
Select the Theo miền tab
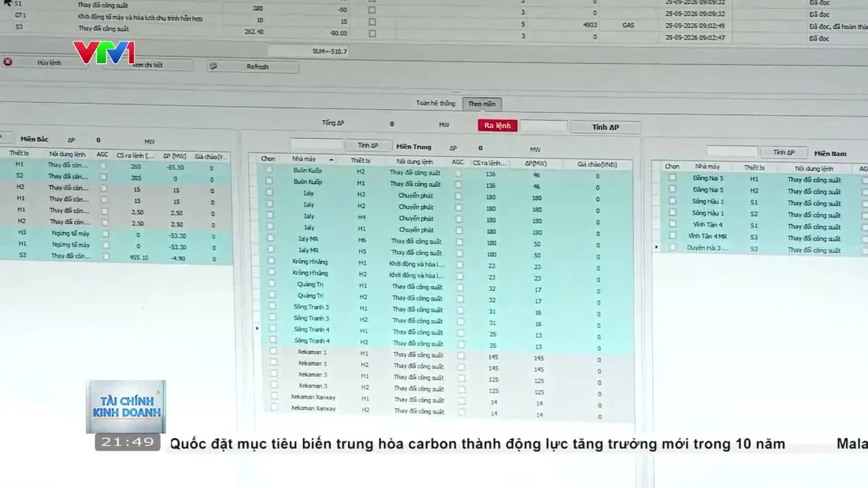coord(481,104)
